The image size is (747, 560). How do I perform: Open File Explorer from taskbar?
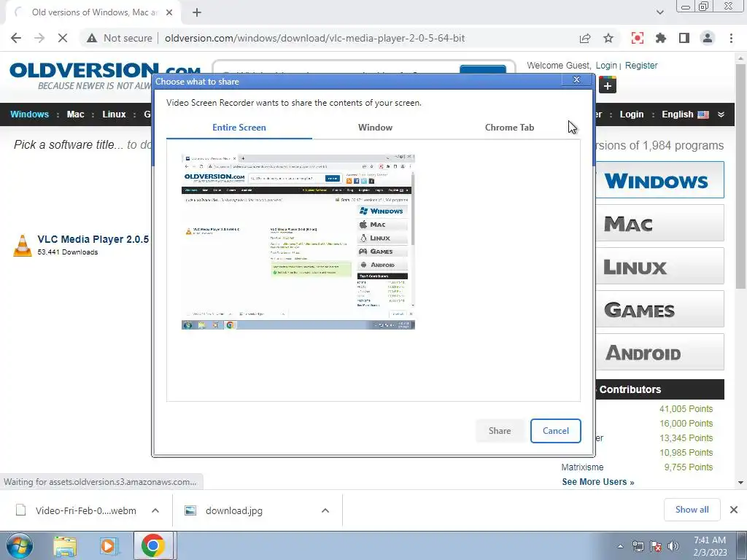[65, 545]
